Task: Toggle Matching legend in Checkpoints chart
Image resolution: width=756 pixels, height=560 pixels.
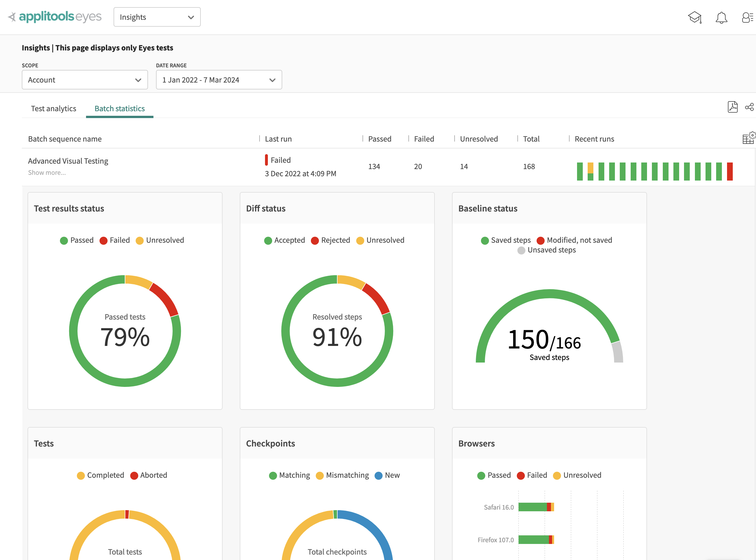Action: 289,475
